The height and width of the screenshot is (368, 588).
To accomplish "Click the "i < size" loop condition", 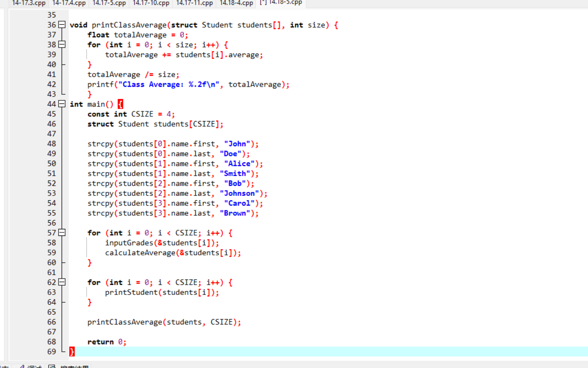I will [x=175, y=45].
